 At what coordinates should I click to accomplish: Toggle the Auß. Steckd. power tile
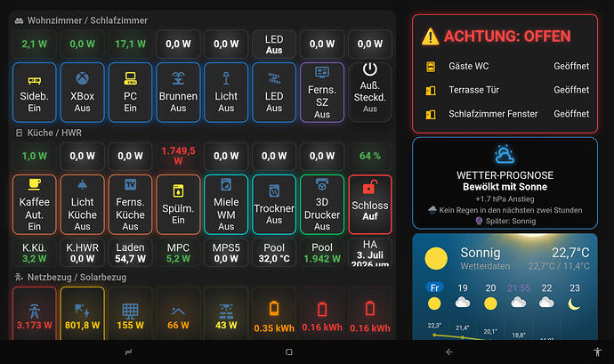point(370,93)
